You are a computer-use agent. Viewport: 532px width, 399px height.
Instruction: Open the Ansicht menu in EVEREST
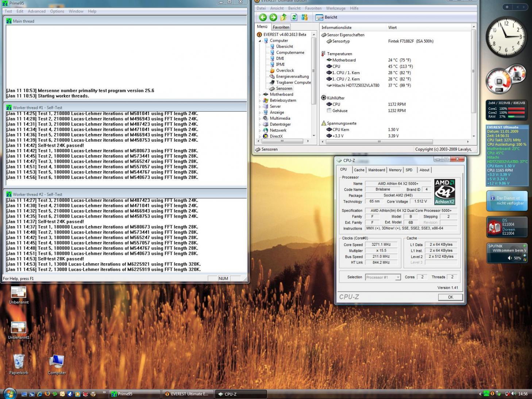click(277, 8)
